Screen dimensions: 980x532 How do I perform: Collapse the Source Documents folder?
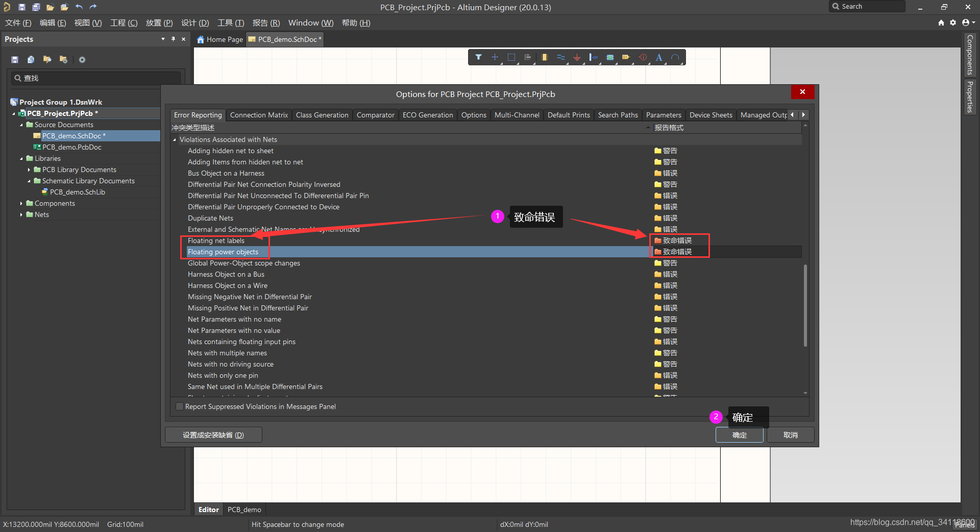tap(21, 125)
